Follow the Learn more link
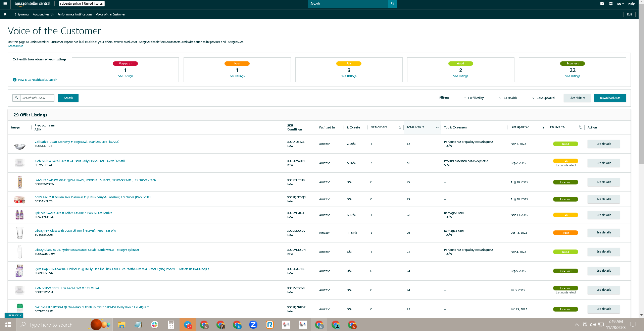644x331 pixels. point(15,46)
